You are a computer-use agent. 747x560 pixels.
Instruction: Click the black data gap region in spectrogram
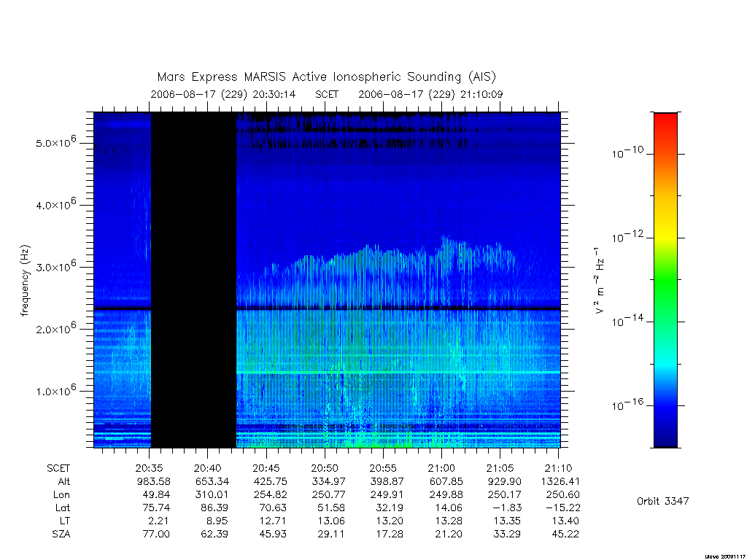click(x=194, y=280)
